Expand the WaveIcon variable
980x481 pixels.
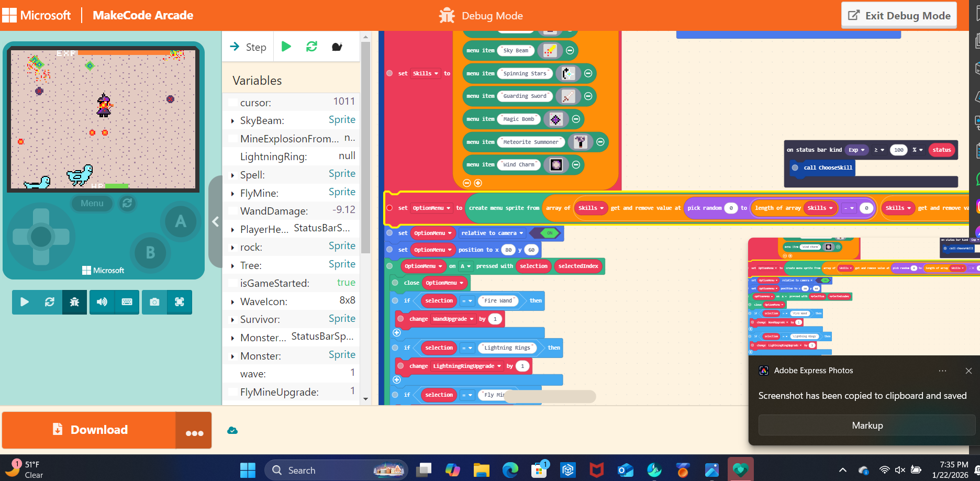232,302
